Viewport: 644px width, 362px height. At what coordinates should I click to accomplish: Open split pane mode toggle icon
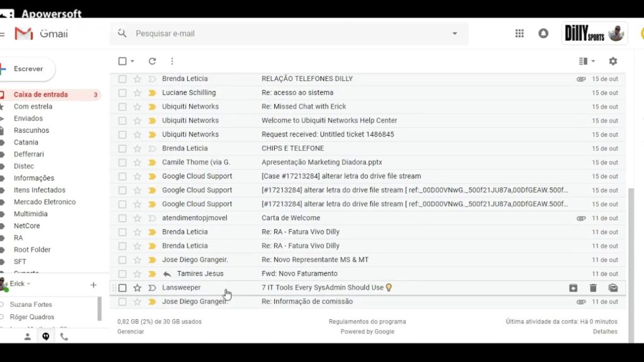pos(583,61)
